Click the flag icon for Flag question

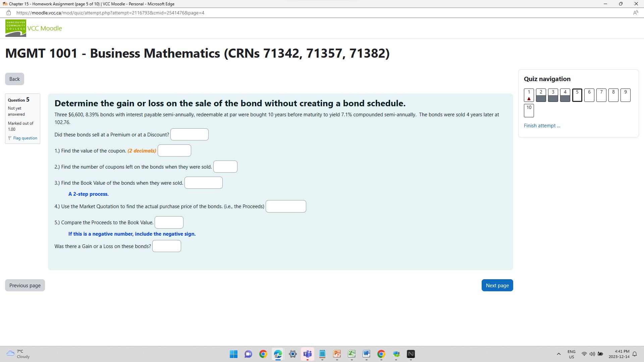click(10, 138)
